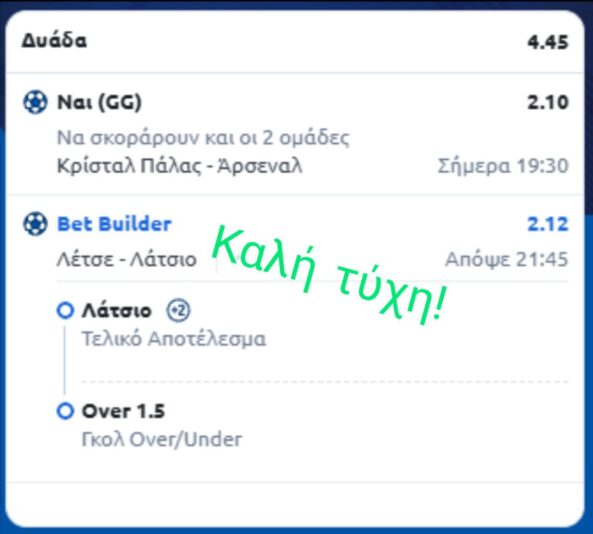Click the Σήμερα 19:30 kickoff time

[503, 166]
